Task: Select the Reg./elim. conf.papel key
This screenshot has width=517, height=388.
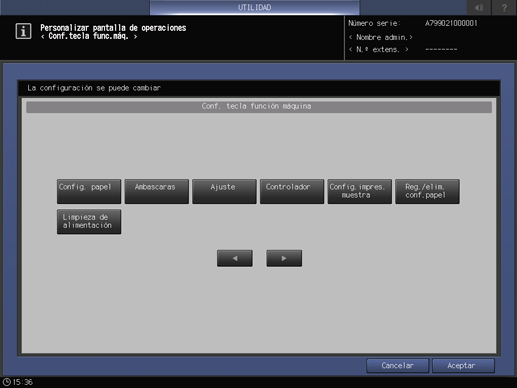Action: tap(427, 191)
